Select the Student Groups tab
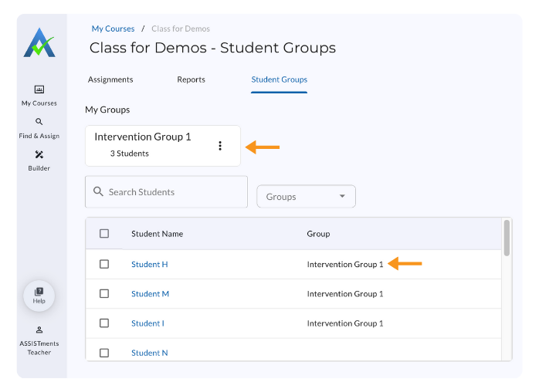This screenshot has width=539, height=392. tap(279, 79)
